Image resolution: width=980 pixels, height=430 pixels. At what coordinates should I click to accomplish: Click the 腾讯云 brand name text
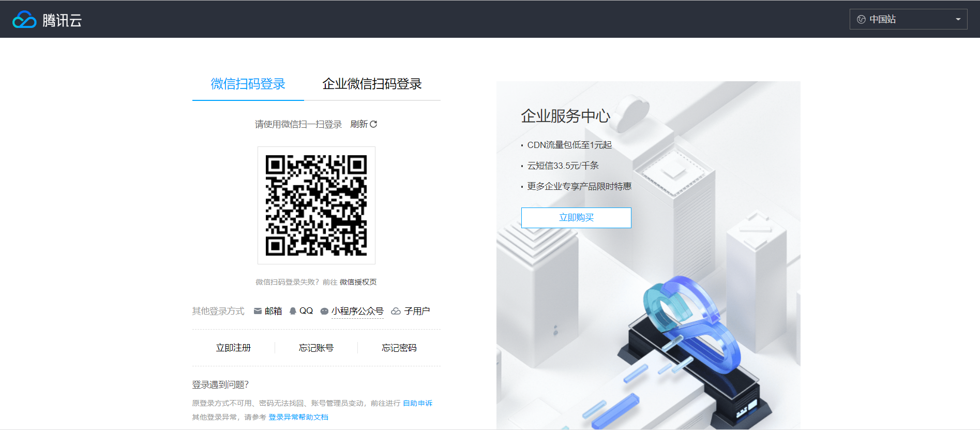62,20
